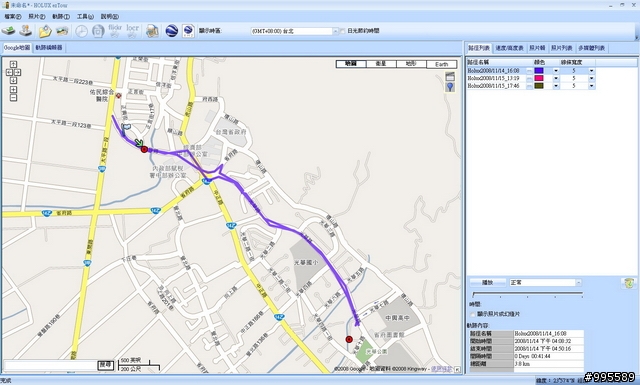Screen dimensions: 640x385
Task: Click the recycle bin icon in the right panel
Action: [629, 283]
